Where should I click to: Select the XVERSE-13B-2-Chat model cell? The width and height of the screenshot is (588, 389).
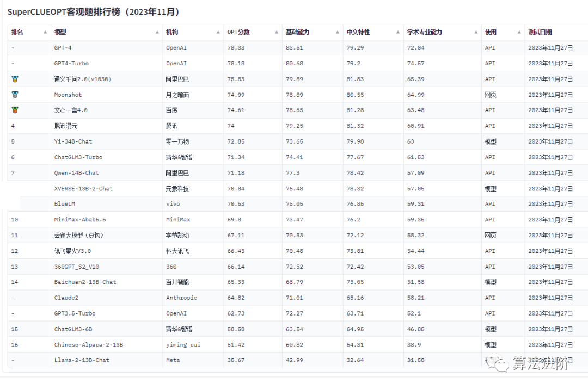click(x=107, y=188)
